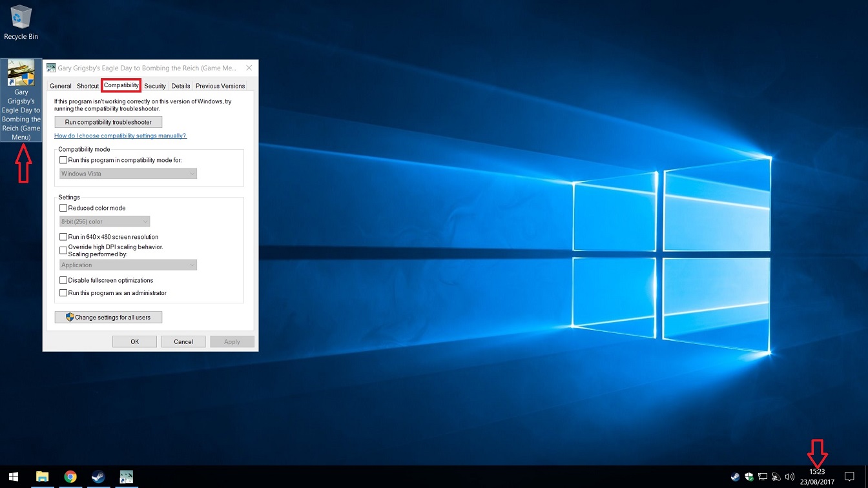The image size is (868, 488).
Task: Close the Properties dialog window
Action: (249, 68)
